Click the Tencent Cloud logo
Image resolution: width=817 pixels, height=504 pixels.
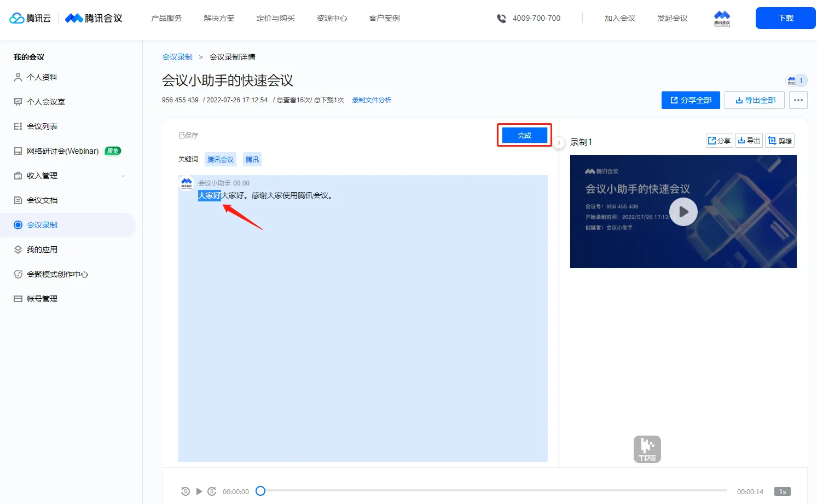tap(30, 18)
